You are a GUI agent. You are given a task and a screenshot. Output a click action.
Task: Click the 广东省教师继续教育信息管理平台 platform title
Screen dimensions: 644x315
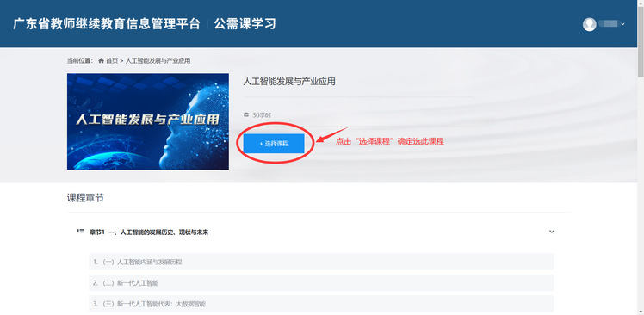[x=107, y=24]
